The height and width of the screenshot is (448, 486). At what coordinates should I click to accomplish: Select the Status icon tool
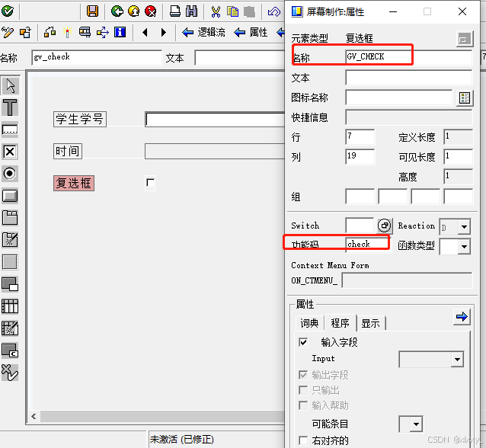click(x=10, y=373)
